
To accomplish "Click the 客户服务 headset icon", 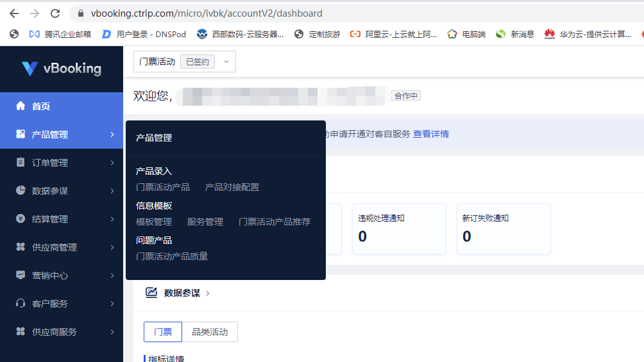I will tap(21, 304).
